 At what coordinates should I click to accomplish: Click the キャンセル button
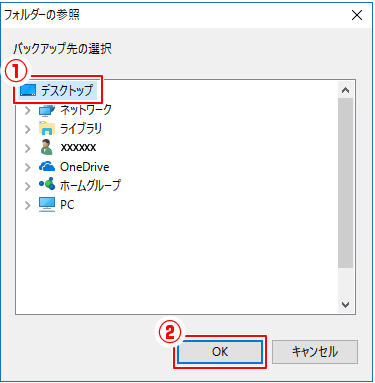click(315, 352)
